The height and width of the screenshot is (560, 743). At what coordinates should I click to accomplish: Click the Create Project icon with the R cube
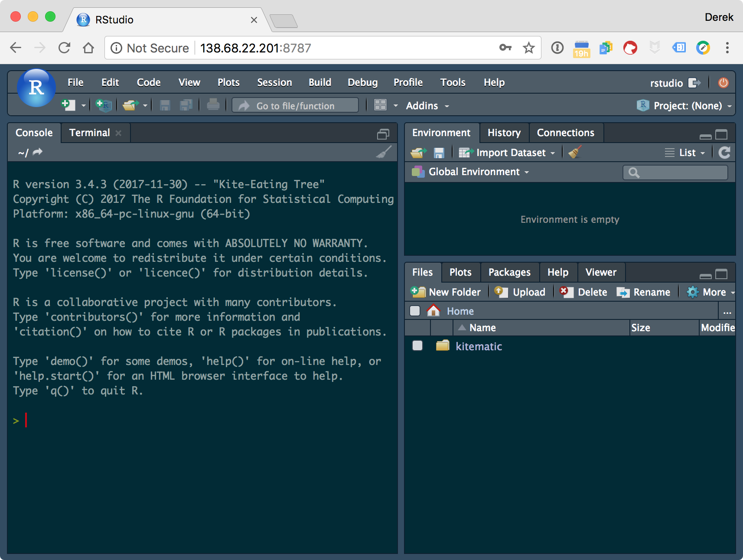[x=104, y=105]
